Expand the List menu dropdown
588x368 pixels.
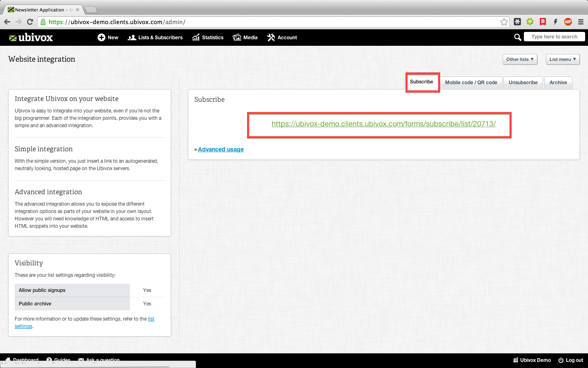[563, 59]
